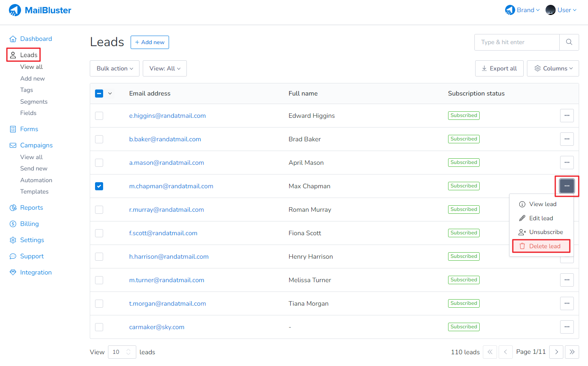Open actions menu for carmaker@sky.com row
This screenshot has width=588, height=366.
pyautogui.click(x=567, y=327)
